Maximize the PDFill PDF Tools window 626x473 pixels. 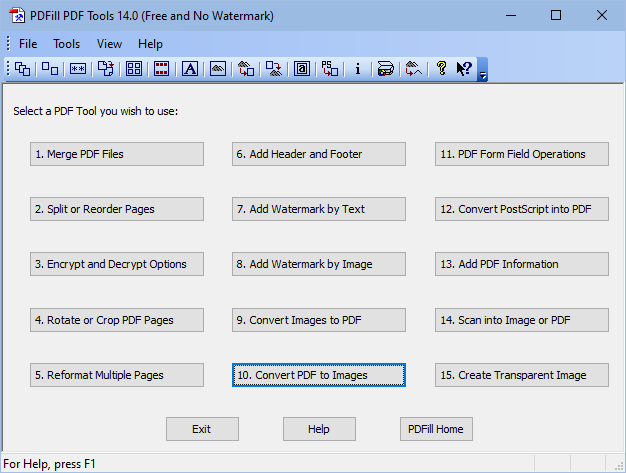(556, 16)
